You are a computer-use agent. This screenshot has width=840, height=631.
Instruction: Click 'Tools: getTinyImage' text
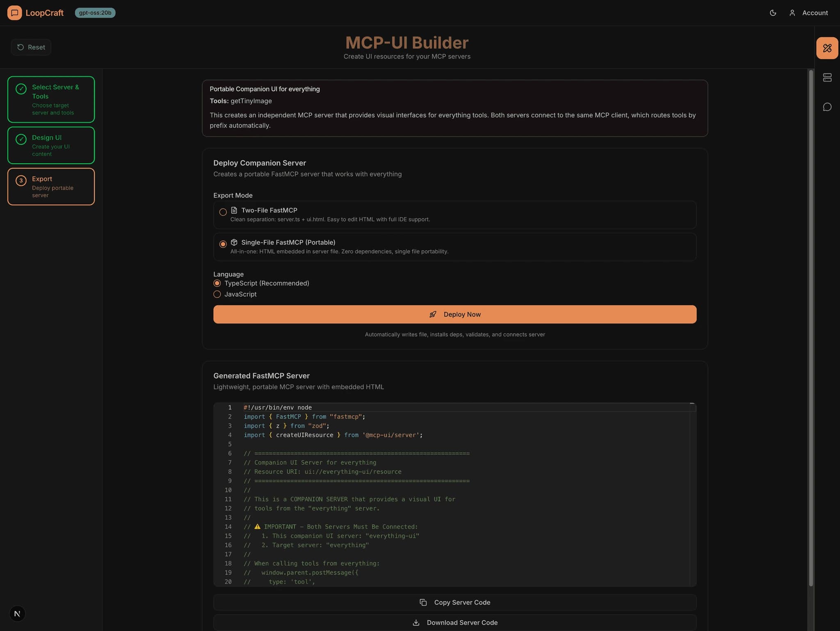pos(241,101)
